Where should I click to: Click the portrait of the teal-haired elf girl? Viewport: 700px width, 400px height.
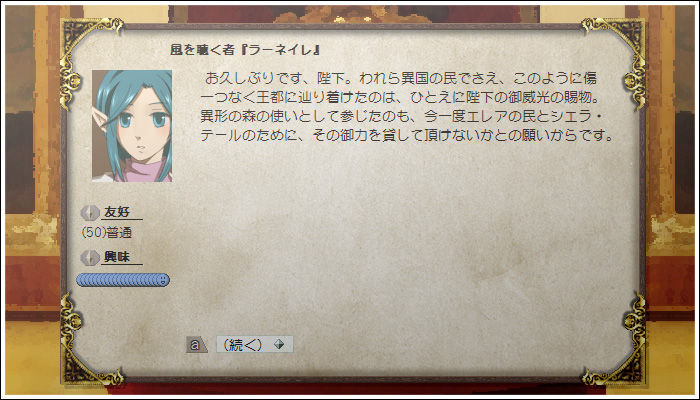[x=132, y=126]
